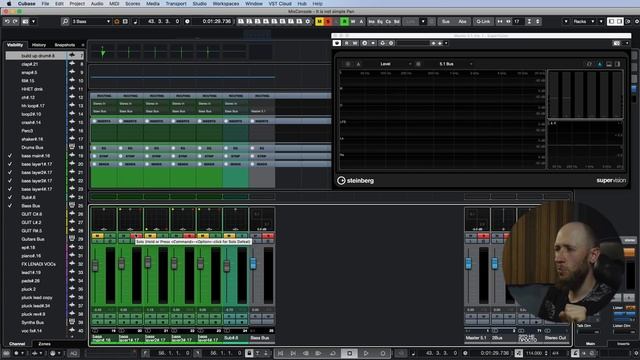The image size is (640, 360).
Task: Switch to the Snapshots tab
Action: [64, 45]
